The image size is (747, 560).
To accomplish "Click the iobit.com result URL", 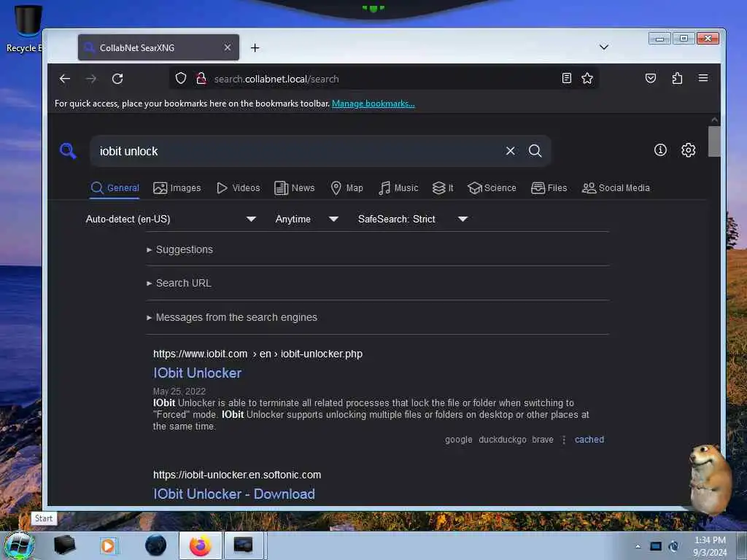I will click(x=258, y=354).
